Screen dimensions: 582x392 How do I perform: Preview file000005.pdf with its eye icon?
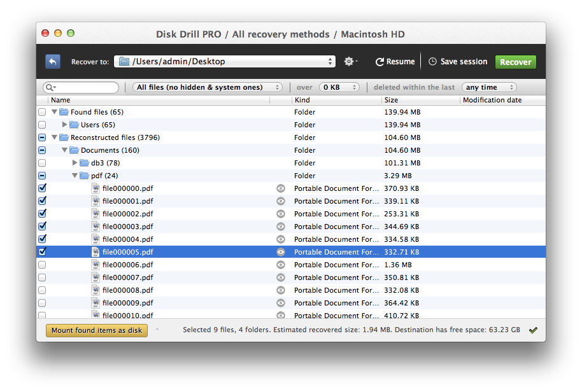pyautogui.click(x=281, y=252)
